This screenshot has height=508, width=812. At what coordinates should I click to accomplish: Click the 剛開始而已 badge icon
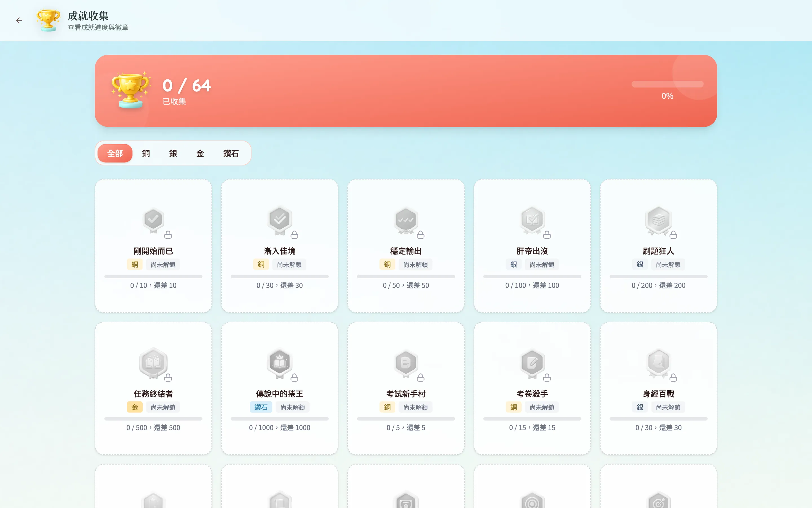click(x=153, y=220)
